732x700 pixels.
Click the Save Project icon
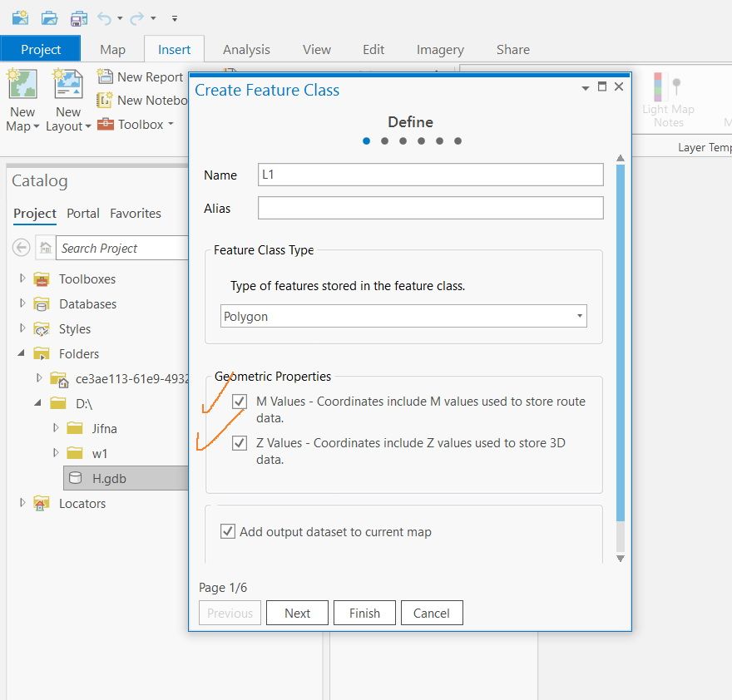(x=79, y=18)
